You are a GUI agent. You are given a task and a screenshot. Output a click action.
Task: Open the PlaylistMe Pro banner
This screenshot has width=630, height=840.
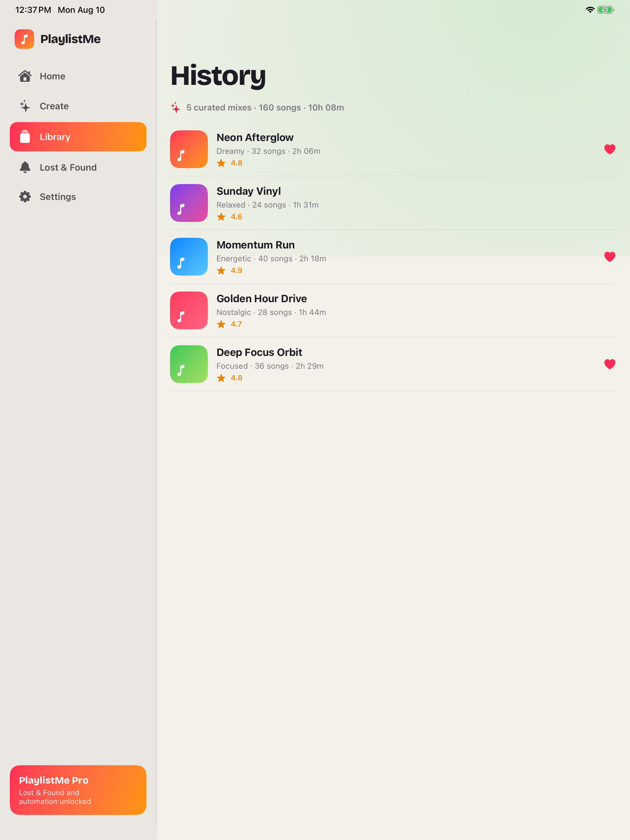click(78, 790)
